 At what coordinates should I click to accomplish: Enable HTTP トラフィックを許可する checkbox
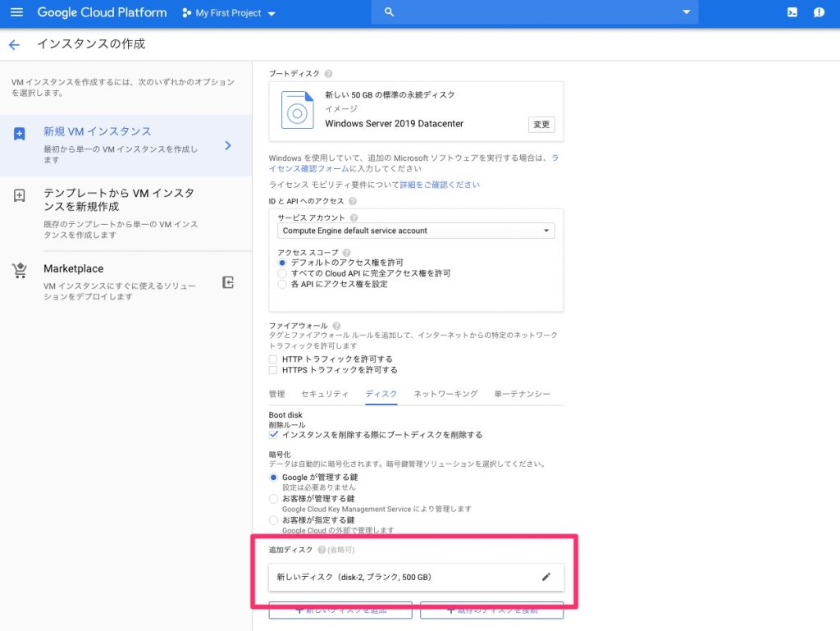pos(274,359)
